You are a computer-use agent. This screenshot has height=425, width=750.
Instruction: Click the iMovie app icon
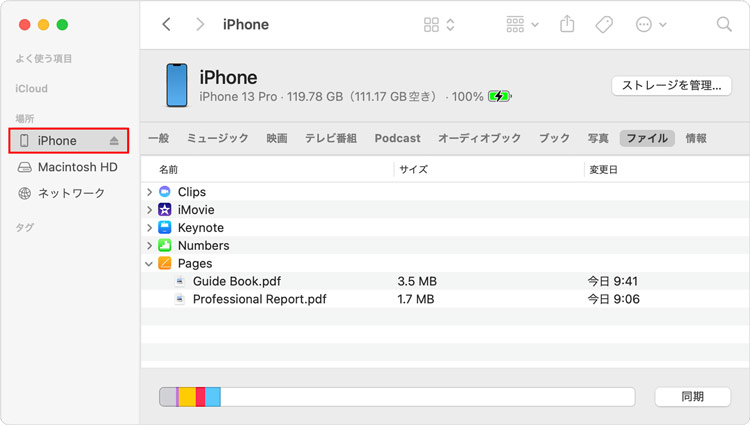[x=165, y=209]
